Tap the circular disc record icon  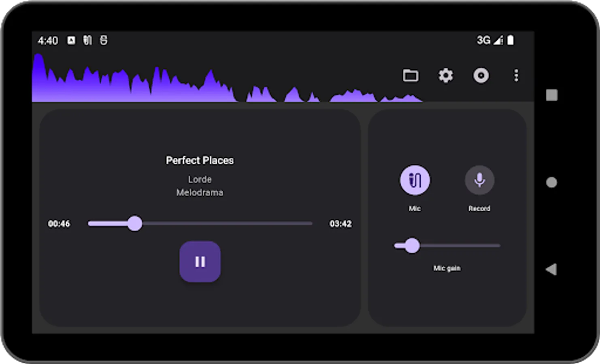point(481,75)
